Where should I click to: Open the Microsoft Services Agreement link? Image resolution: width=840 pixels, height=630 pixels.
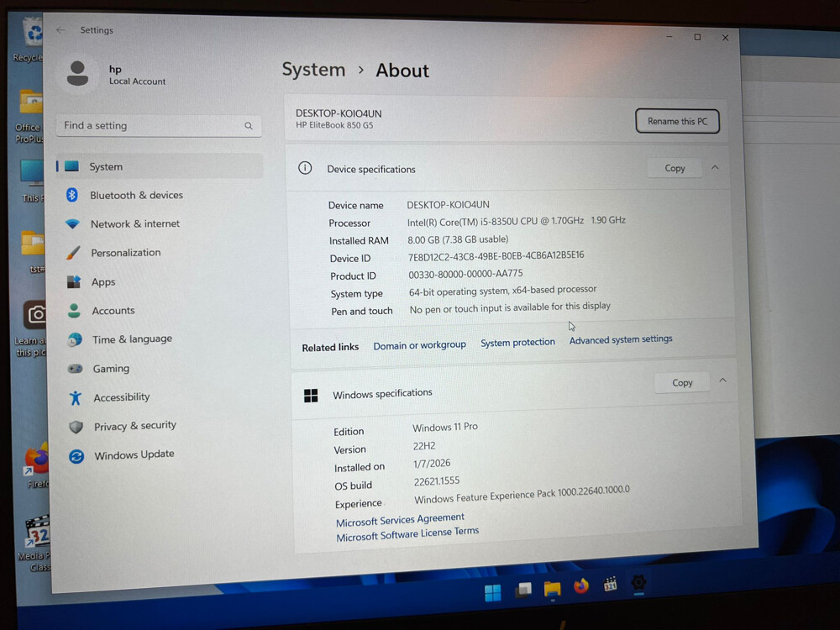point(400,519)
